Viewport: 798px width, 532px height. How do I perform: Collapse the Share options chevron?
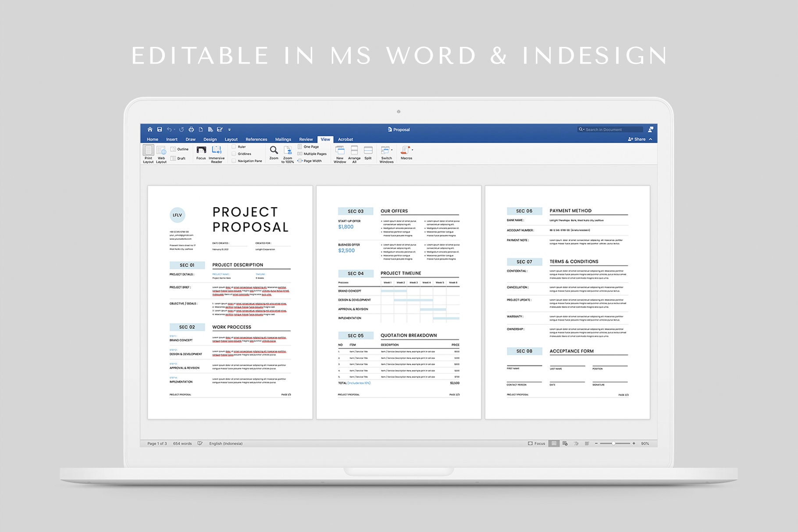pos(651,139)
